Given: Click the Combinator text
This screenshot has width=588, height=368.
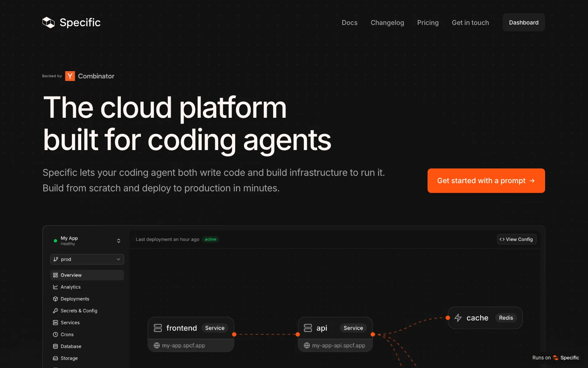Looking at the screenshot, I should [96, 76].
